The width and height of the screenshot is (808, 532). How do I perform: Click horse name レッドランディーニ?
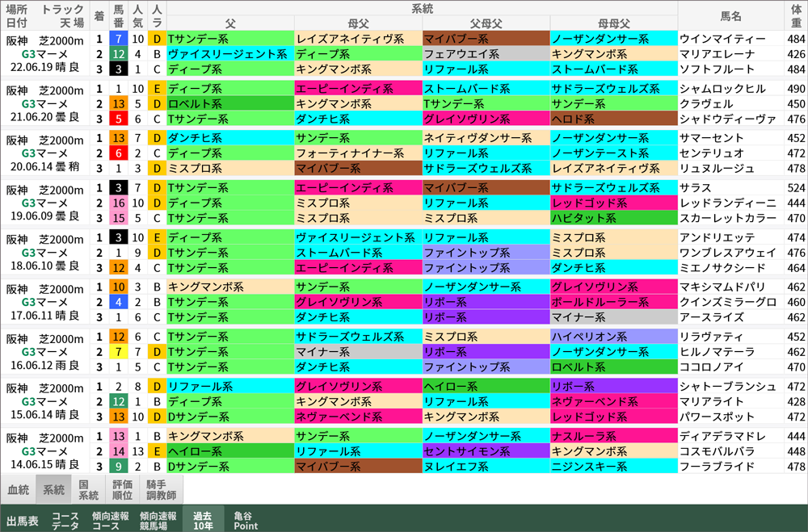(728, 203)
